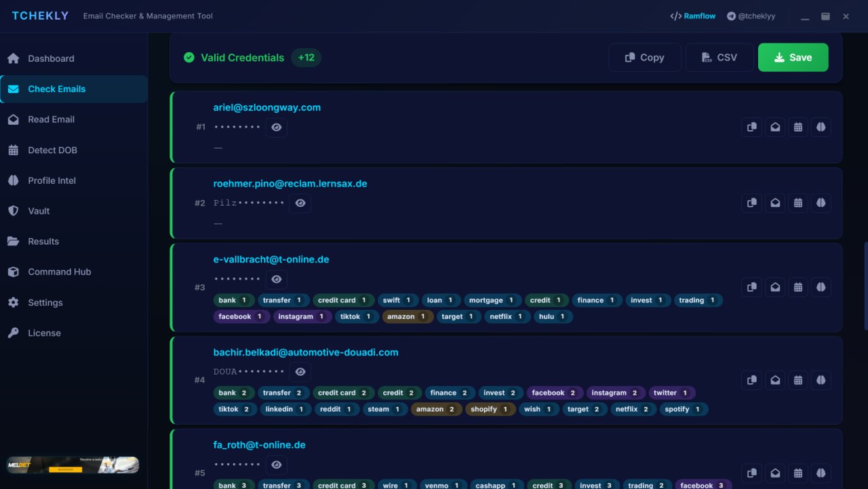This screenshot has height=489, width=868.
Task: Calendar icon in fa_roth@t-online.de row
Action: [x=797, y=473]
